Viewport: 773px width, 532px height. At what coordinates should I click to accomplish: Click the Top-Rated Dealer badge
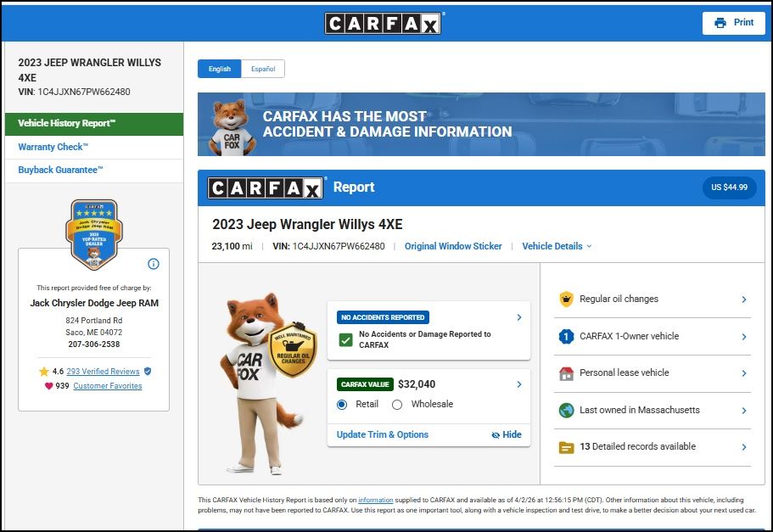(94, 234)
